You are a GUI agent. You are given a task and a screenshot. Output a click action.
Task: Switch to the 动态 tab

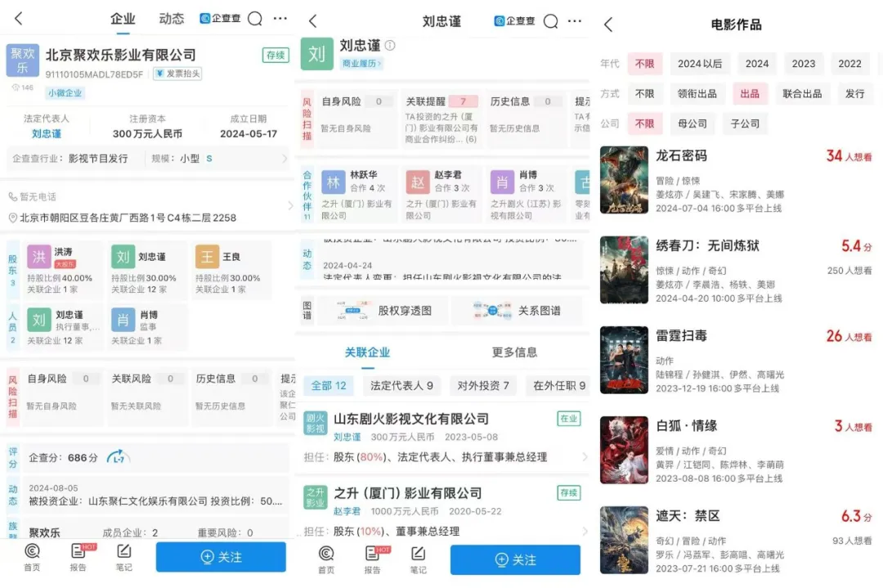coord(171,19)
